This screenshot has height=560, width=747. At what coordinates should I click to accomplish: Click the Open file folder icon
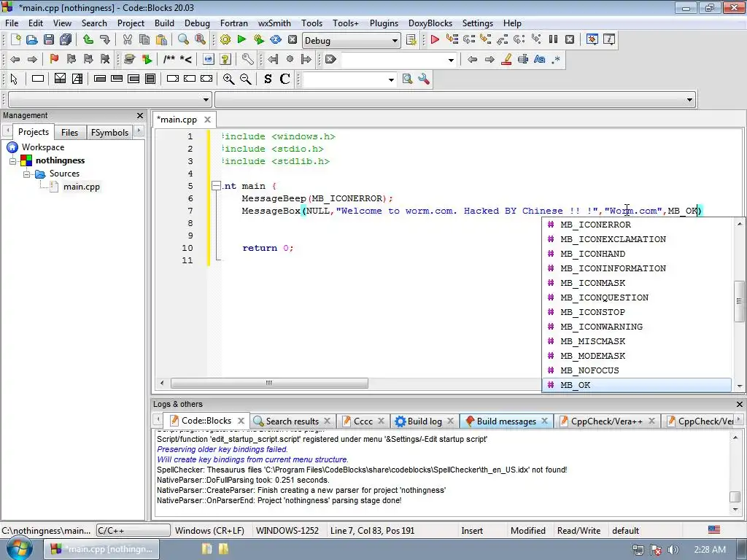(x=31, y=39)
